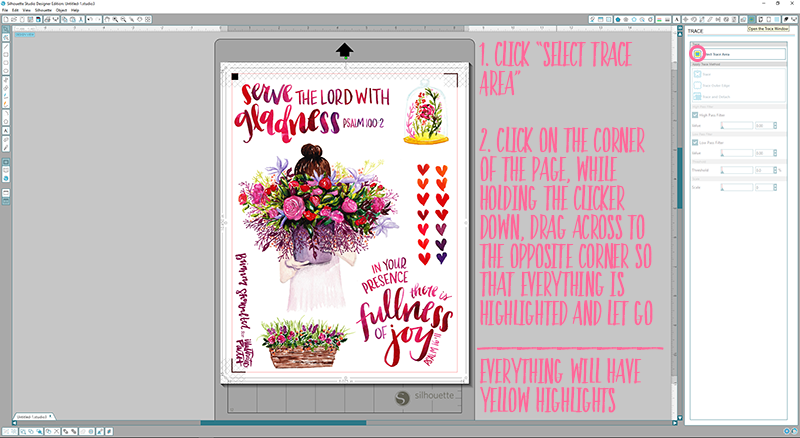Click the Fit to Window icon
The width and height of the screenshot is (800, 438).
[x=147, y=19]
